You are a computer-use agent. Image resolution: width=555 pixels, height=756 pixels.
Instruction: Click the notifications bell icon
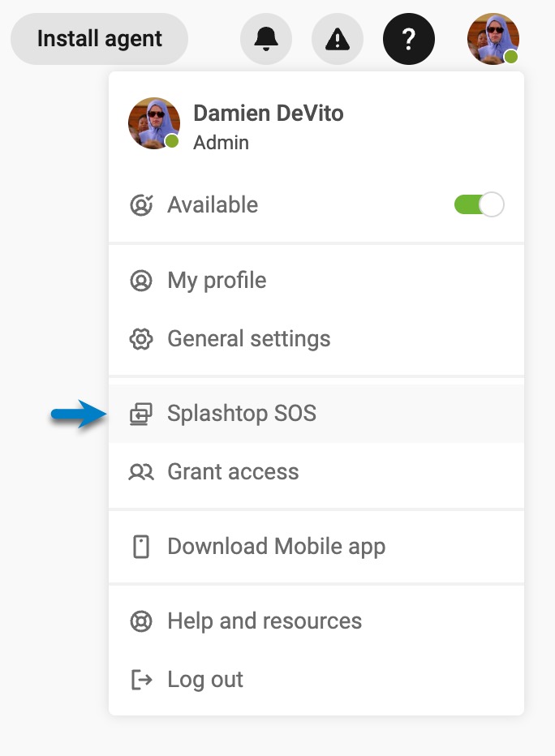pos(266,38)
